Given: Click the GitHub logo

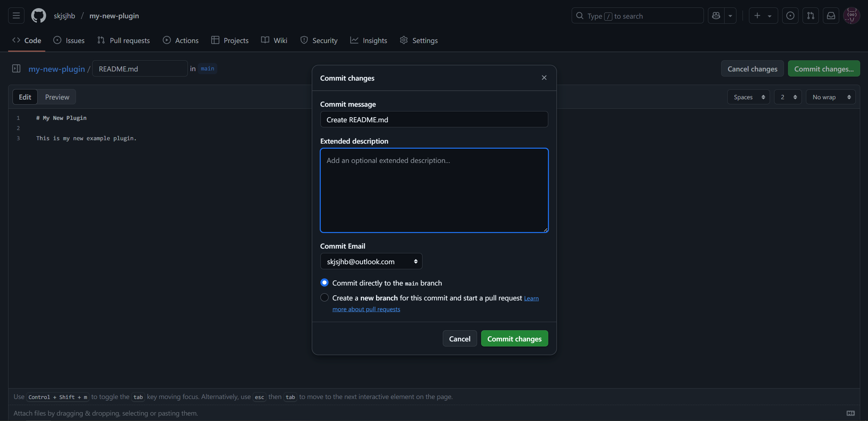Looking at the screenshot, I should pos(38,16).
